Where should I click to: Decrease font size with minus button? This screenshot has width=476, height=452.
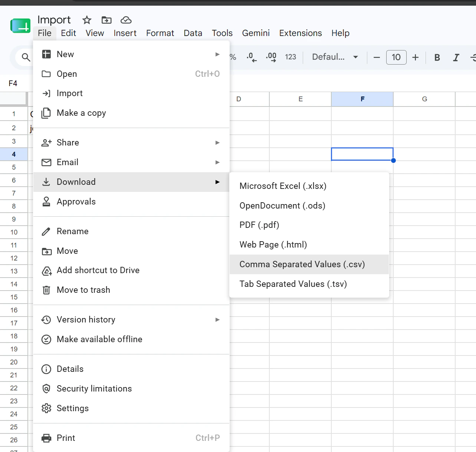pyautogui.click(x=377, y=57)
